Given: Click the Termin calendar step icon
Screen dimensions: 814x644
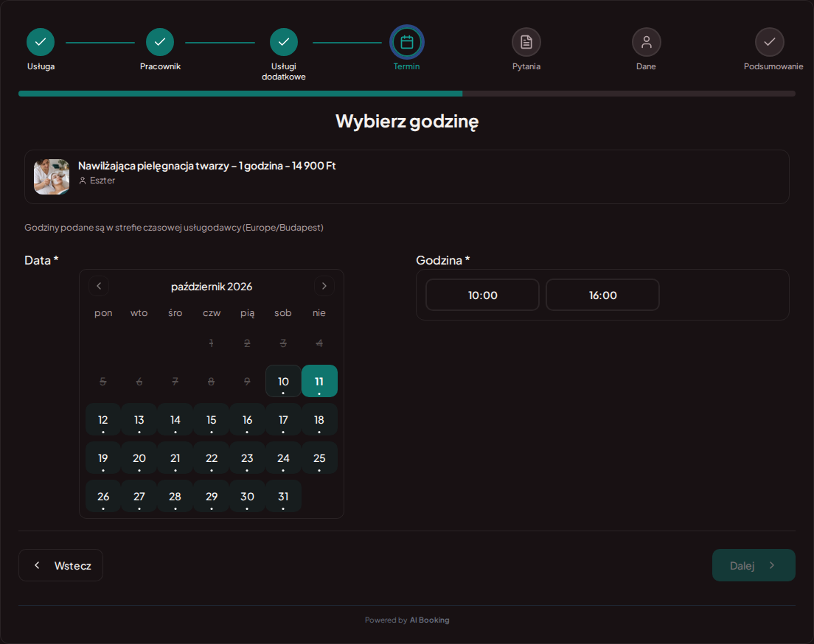Looking at the screenshot, I should (407, 42).
